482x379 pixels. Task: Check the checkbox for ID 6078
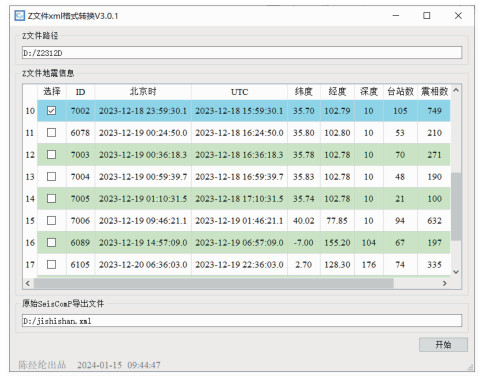click(51, 133)
